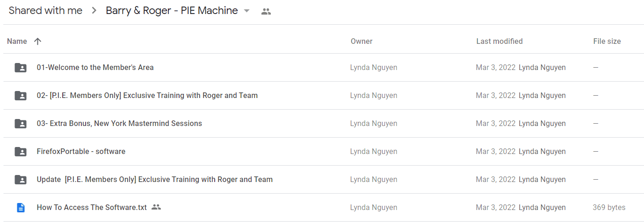Click the shared folder icon for 02- Exclusive Training
The image size is (644, 224).
click(21, 96)
